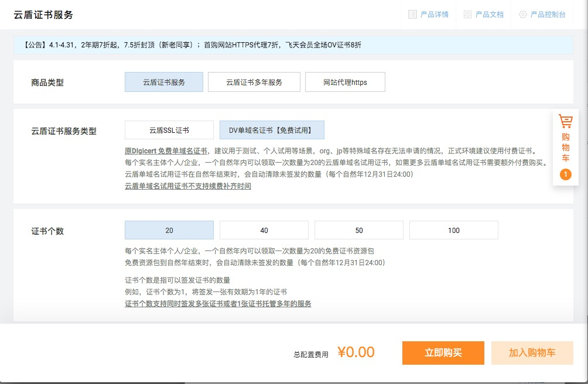Screen dimensions: 588x384
Task: Choose 100 certificates
Action: [454, 230]
